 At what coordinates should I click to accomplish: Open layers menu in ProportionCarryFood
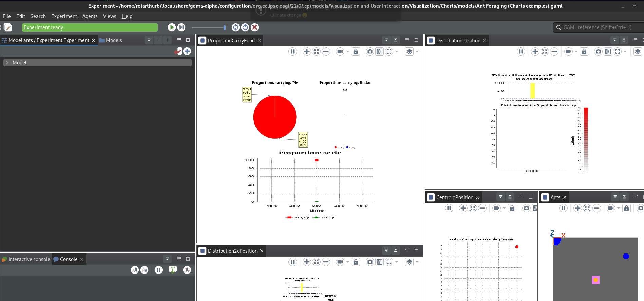point(409,51)
